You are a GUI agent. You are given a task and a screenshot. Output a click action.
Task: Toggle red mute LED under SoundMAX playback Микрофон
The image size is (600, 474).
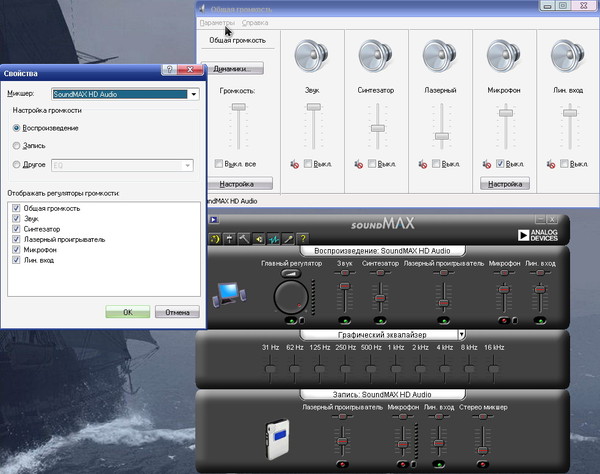point(504,321)
